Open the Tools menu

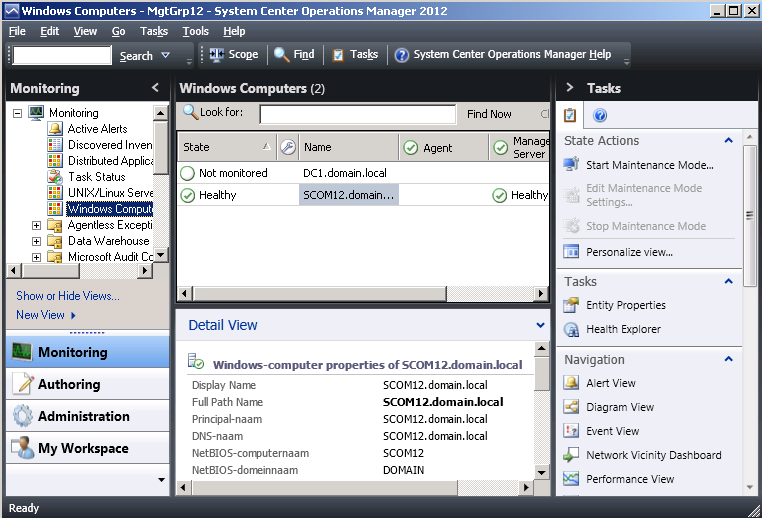point(195,31)
